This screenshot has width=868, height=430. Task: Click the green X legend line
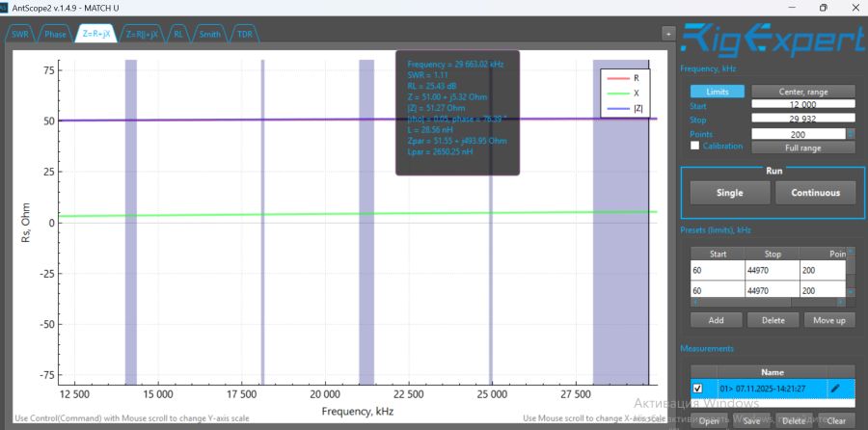(x=617, y=94)
